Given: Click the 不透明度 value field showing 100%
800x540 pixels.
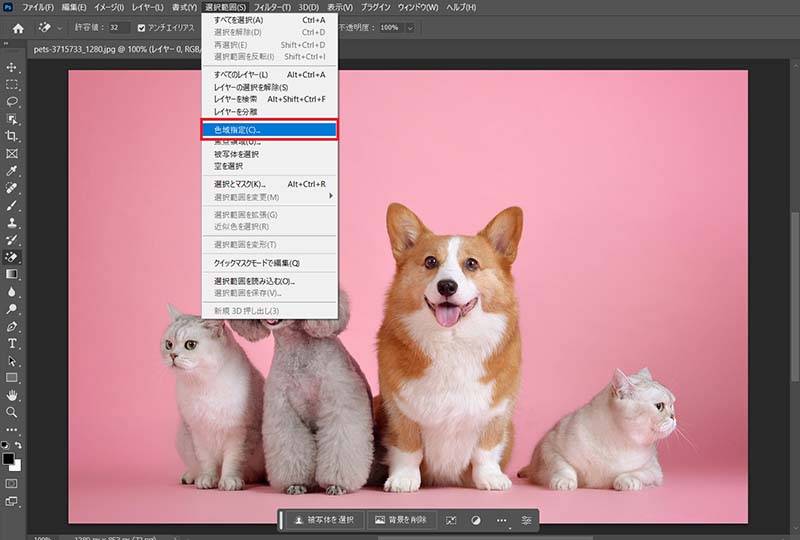Looking at the screenshot, I should click(x=391, y=28).
